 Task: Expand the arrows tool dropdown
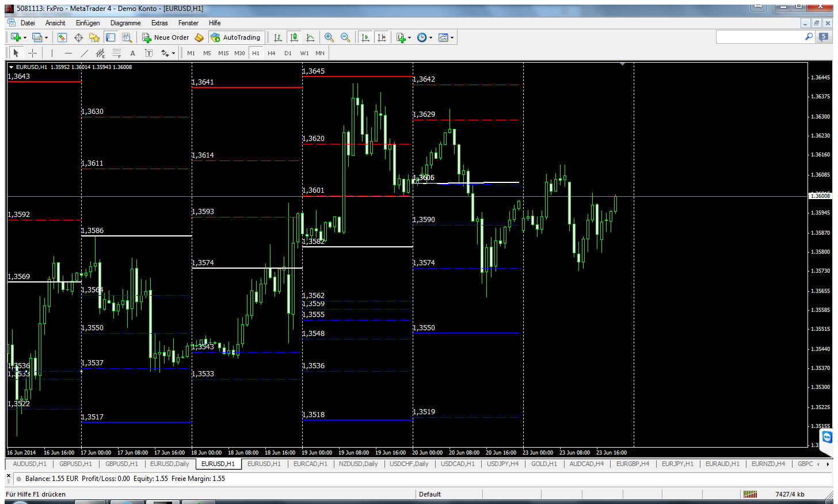[173, 53]
